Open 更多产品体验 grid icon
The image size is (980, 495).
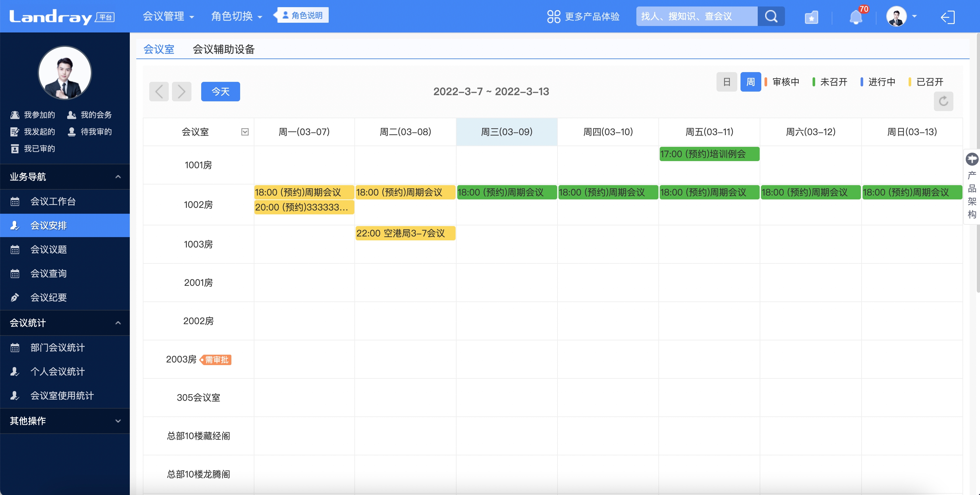pyautogui.click(x=554, y=16)
